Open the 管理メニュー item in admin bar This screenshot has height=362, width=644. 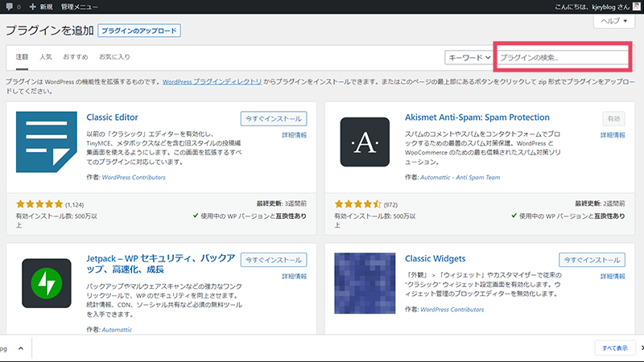(x=79, y=6)
